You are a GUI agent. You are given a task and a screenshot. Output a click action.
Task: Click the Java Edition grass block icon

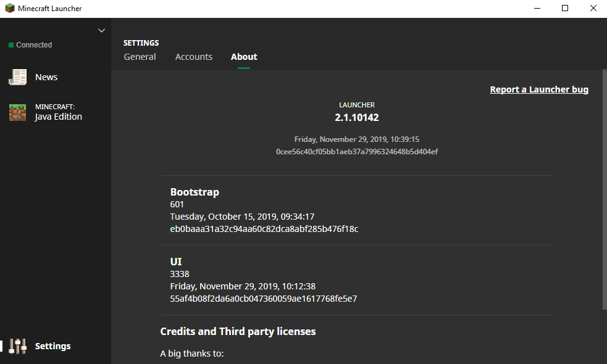[17, 112]
